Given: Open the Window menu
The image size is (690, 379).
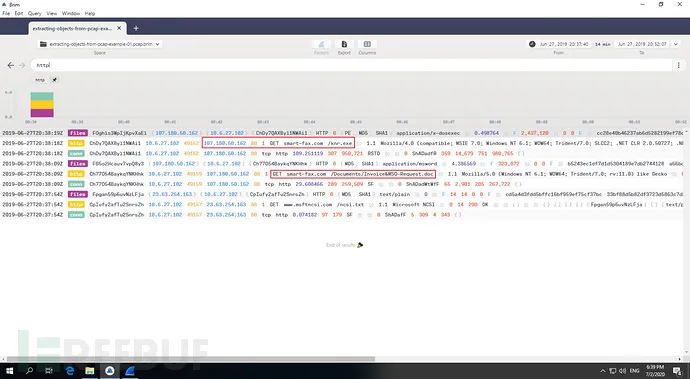Looking at the screenshot, I should (x=71, y=14).
